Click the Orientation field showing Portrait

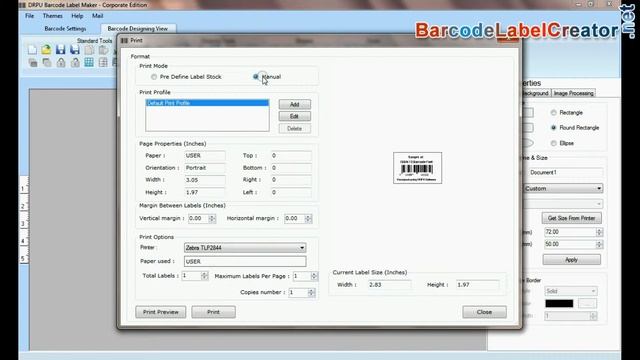205,168
